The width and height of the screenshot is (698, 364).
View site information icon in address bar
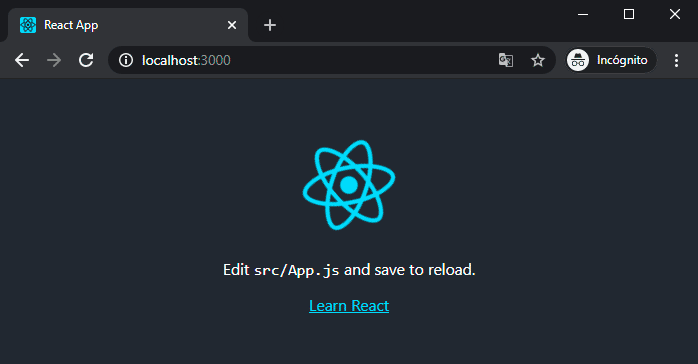pos(126,60)
